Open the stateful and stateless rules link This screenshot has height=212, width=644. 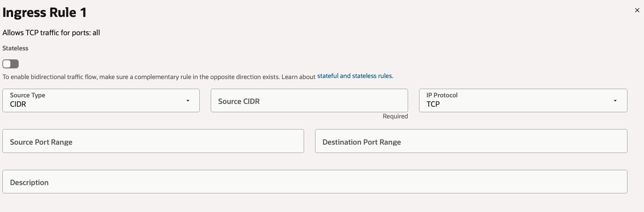[355, 76]
